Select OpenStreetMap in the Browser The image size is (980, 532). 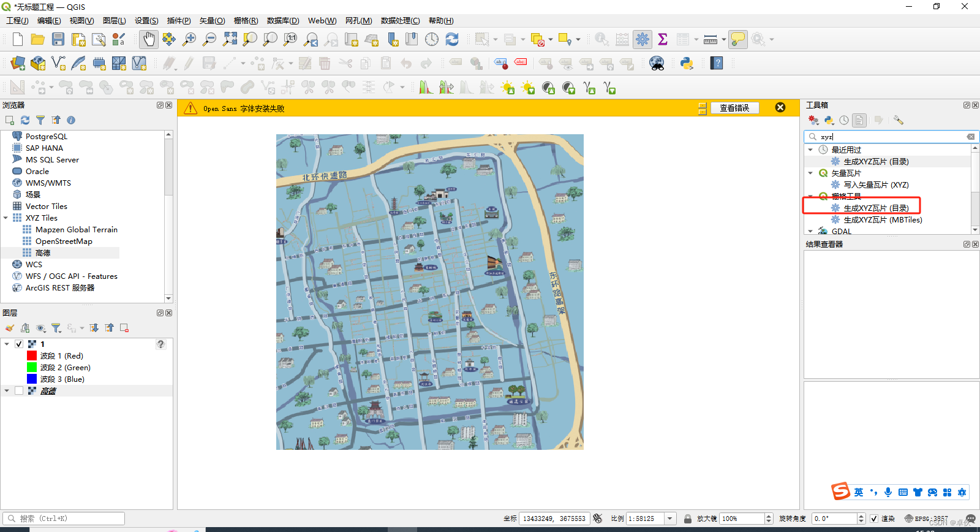coord(64,241)
